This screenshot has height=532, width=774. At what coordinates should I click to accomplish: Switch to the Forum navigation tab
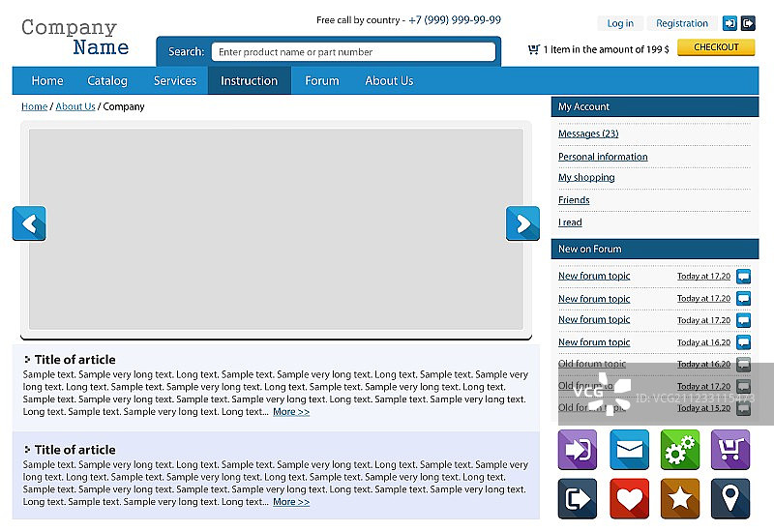[x=322, y=81]
